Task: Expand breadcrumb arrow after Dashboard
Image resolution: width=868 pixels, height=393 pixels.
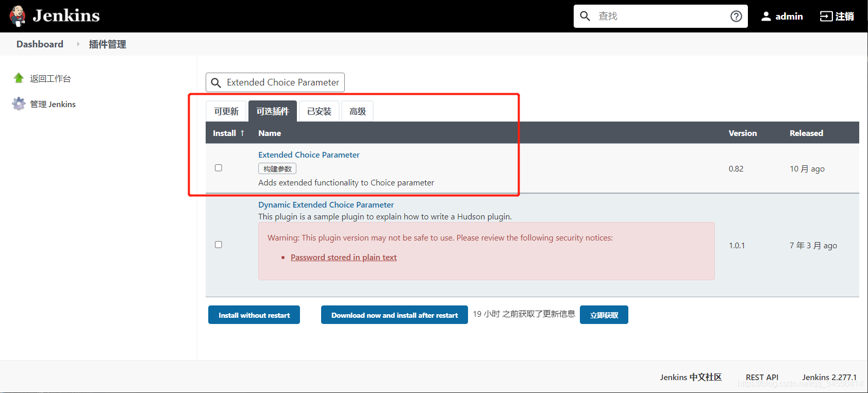Action: [78, 44]
